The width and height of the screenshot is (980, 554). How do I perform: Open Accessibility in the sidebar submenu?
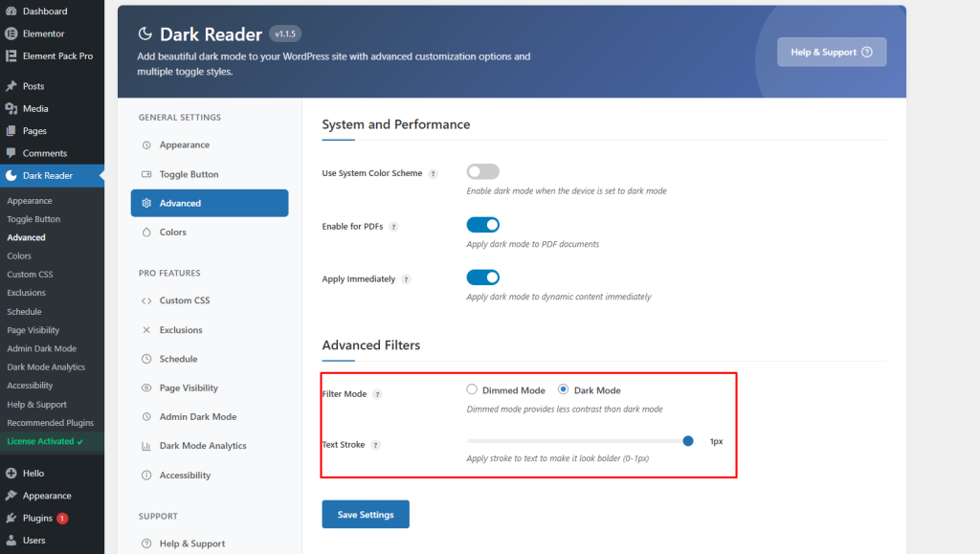click(30, 386)
